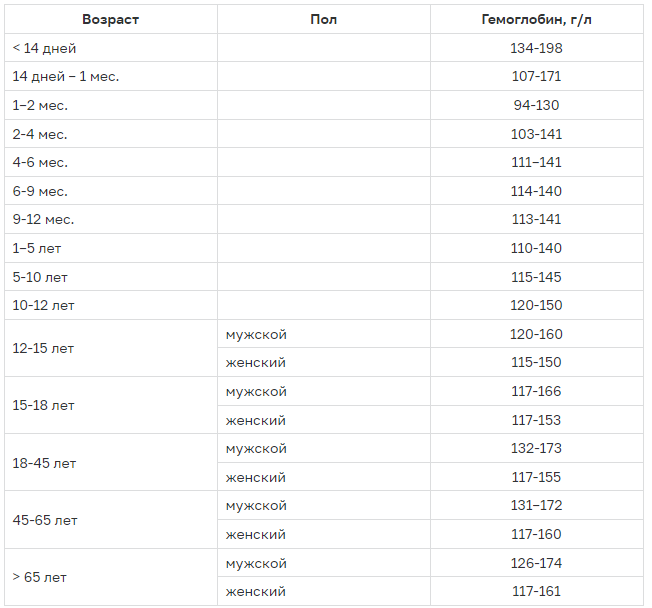The width and height of the screenshot is (652, 608).
Task: Select 'женский' with value 117-153
Action: [256, 420]
